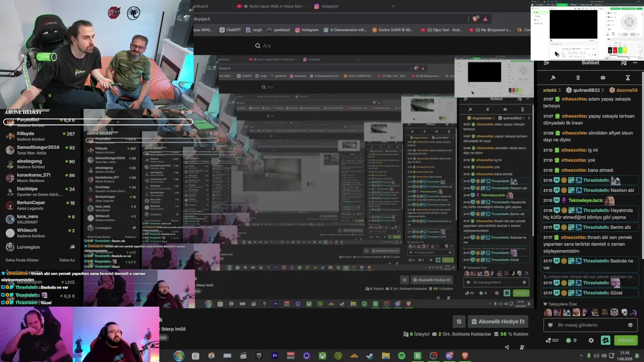Open the ChatGPT bookmark
This screenshot has width=644, height=362.
click(230, 30)
